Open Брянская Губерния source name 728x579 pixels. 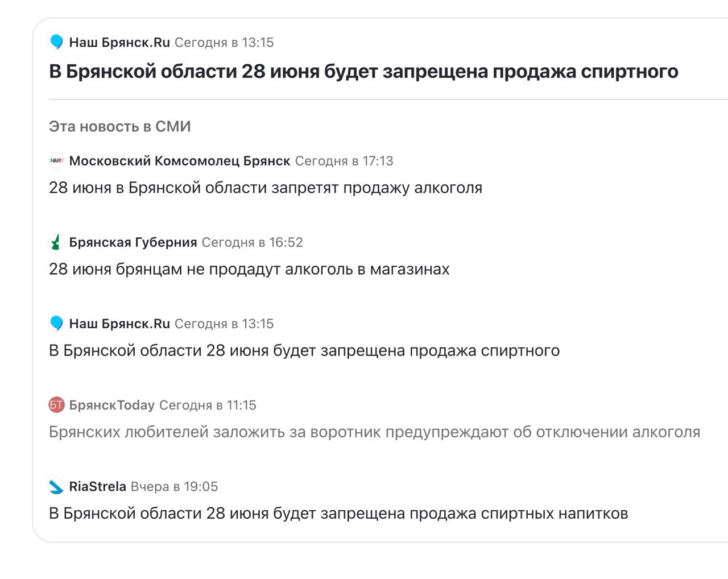click(x=133, y=242)
